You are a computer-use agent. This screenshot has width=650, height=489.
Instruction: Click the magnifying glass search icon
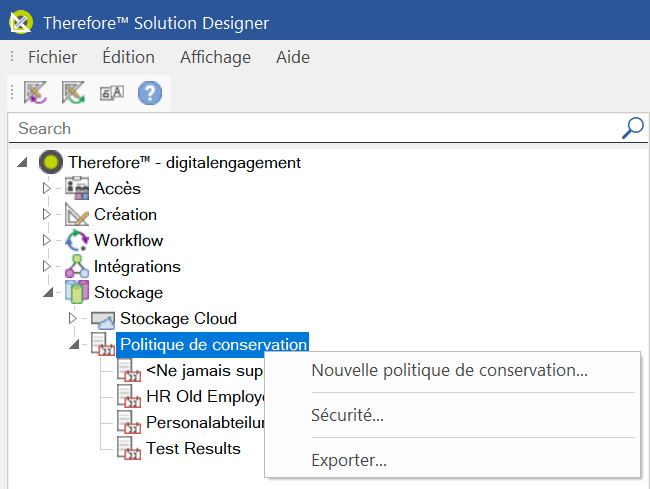[632, 128]
